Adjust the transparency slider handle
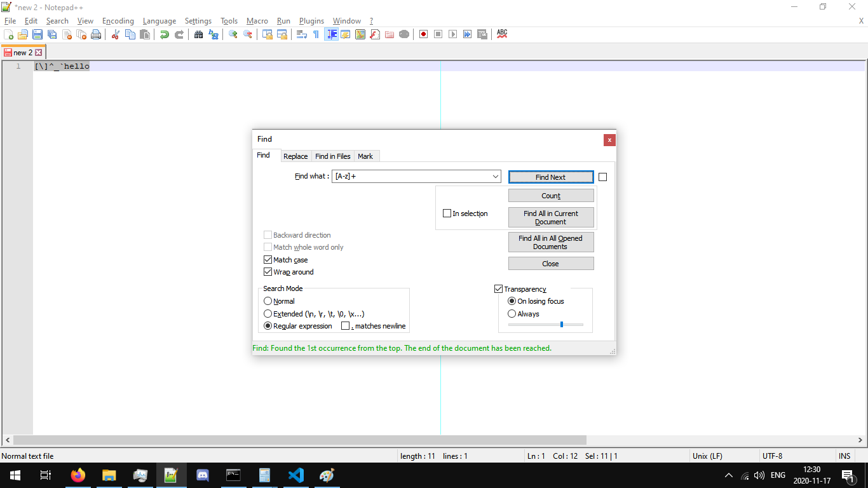The width and height of the screenshot is (868, 488). point(562,324)
